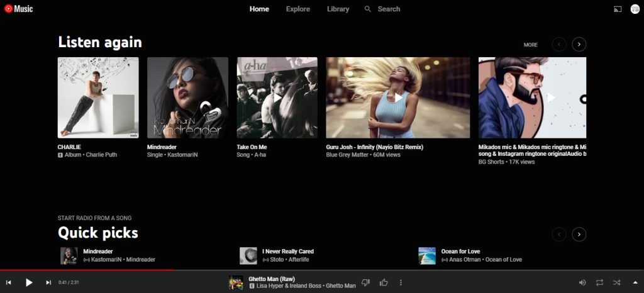
Task: Go to previous Quick picks
Action: [x=559, y=235]
